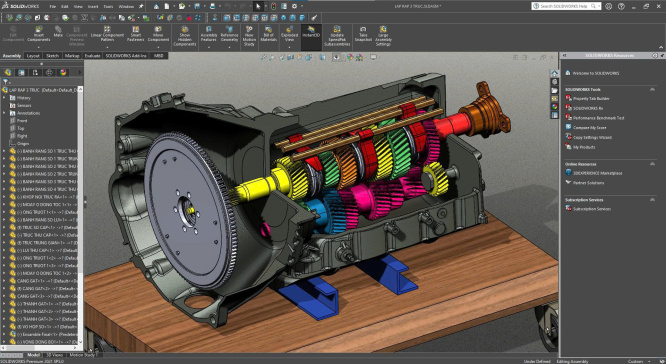Click the Smart Fasteners tool

(135, 34)
